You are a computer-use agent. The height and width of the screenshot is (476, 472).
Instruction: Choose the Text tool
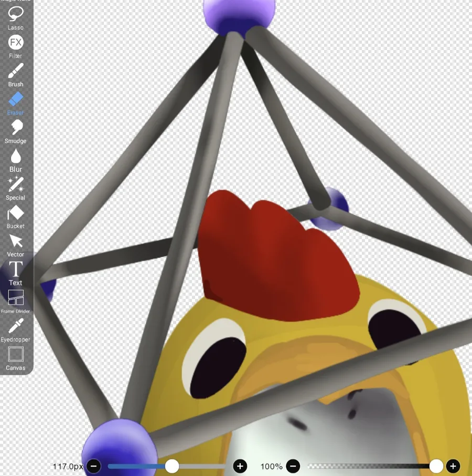pyautogui.click(x=15, y=273)
